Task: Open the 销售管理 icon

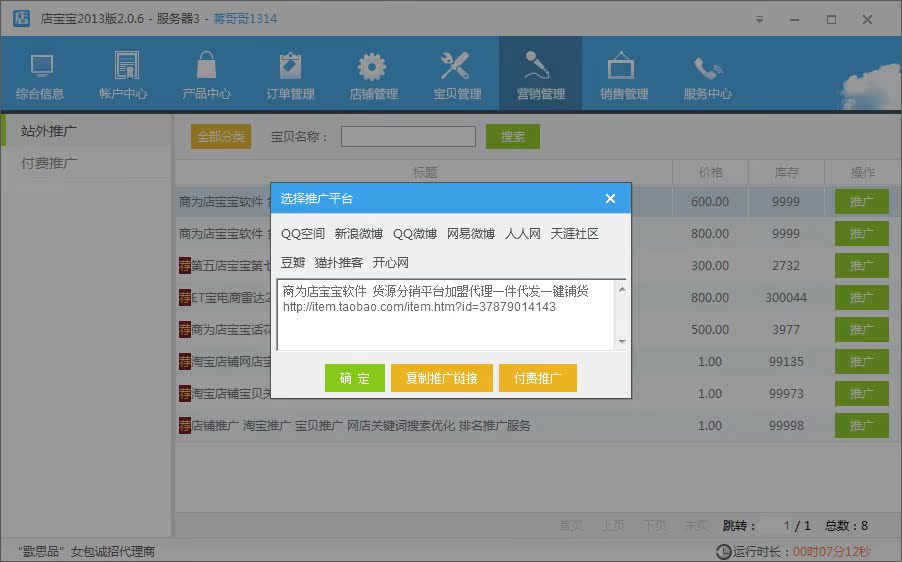Action: (x=621, y=65)
